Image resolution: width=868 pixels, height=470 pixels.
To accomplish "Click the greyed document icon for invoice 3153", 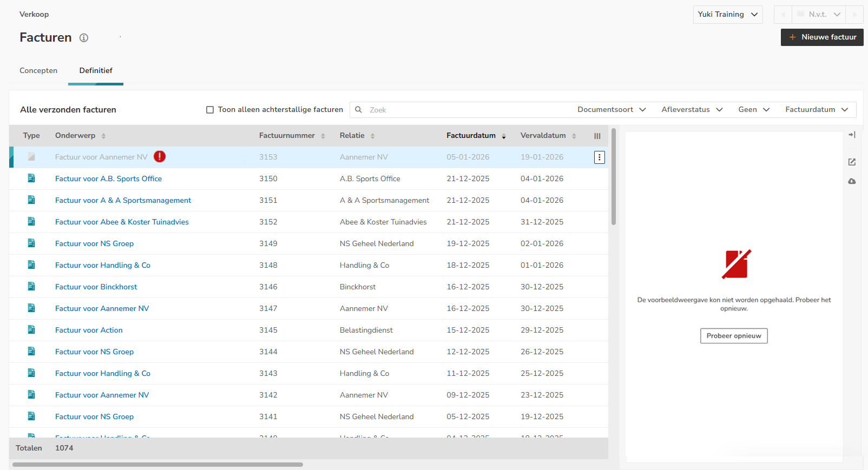I will coord(31,157).
